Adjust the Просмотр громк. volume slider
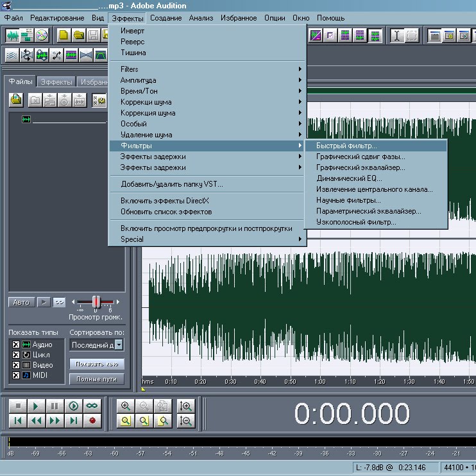This screenshot has width=476, height=476. pyautogui.click(x=96, y=302)
